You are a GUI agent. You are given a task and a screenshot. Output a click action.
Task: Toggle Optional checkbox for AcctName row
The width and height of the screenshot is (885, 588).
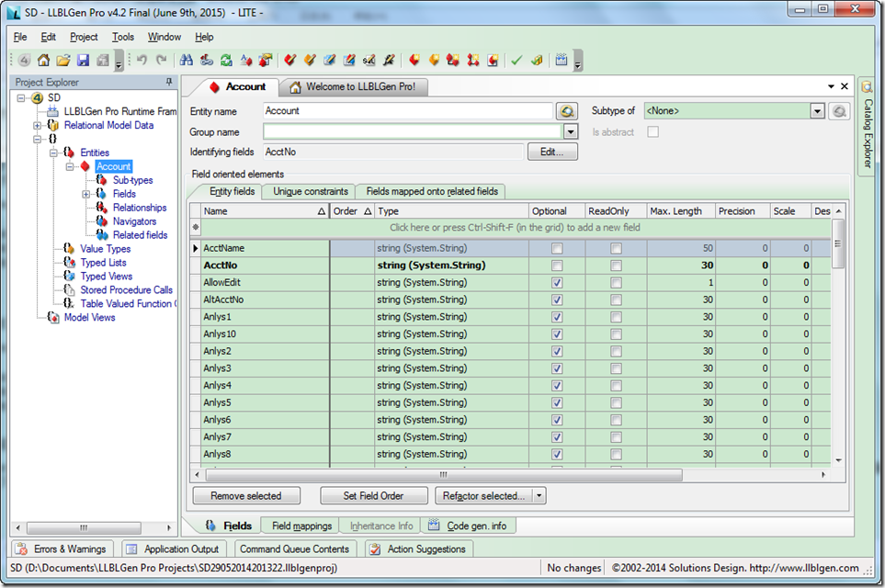[557, 248]
